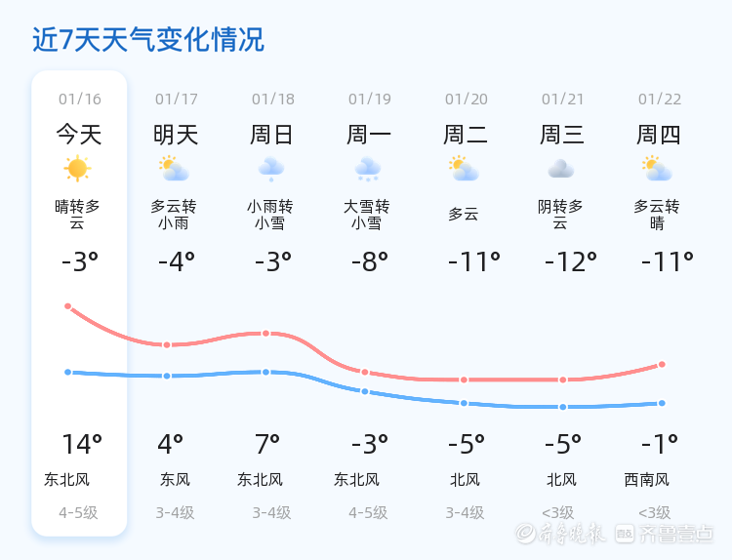Click the overcast cloud icon for 周三

(x=561, y=170)
